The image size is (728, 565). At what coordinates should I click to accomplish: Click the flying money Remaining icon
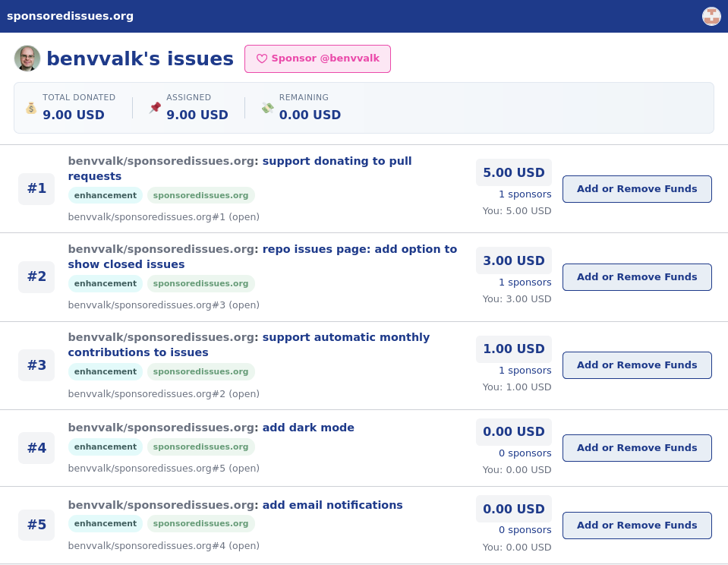pos(267,108)
